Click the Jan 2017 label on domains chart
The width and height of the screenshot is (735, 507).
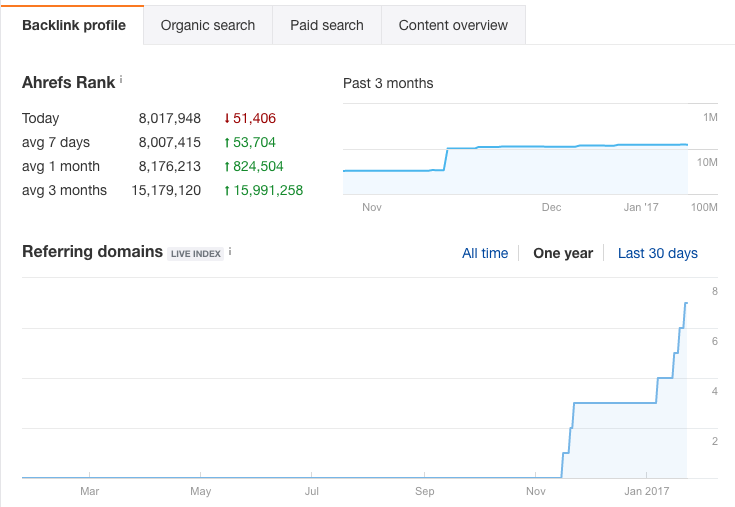coord(646,491)
